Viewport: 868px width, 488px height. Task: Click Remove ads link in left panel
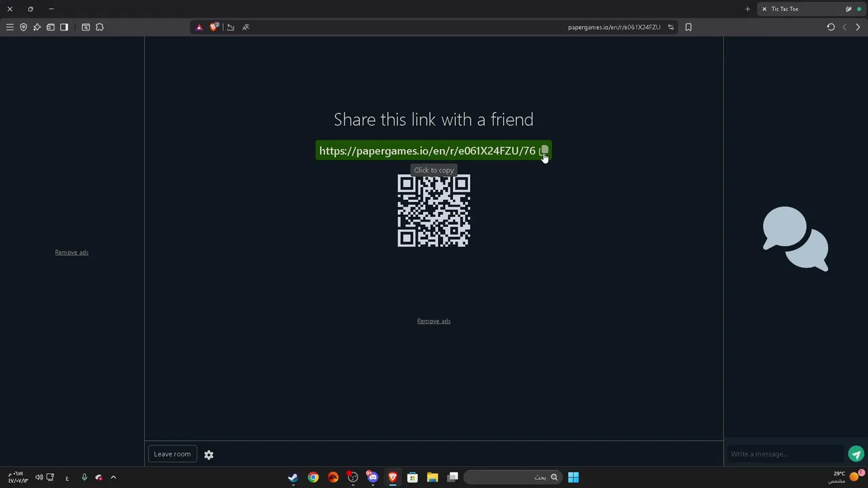coord(72,252)
